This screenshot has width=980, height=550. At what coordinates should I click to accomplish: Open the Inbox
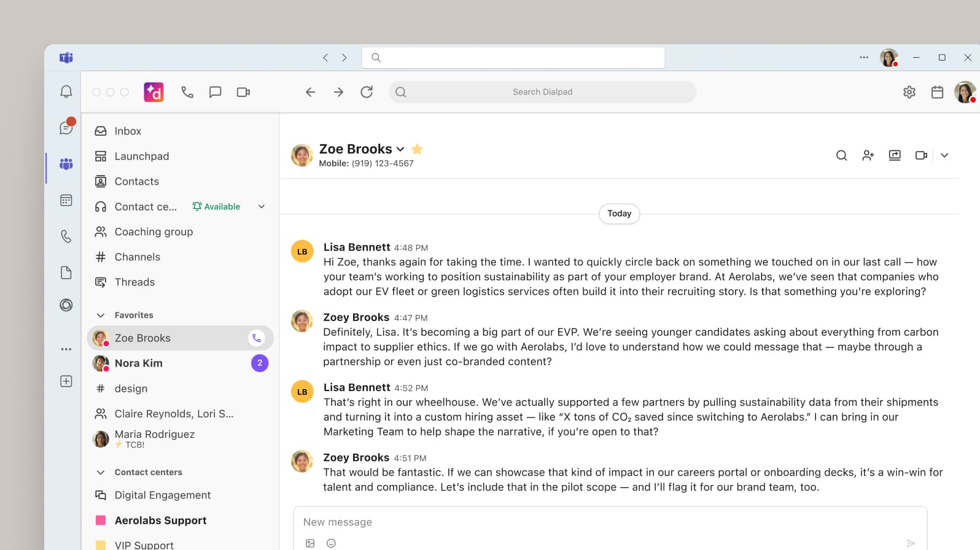128,131
